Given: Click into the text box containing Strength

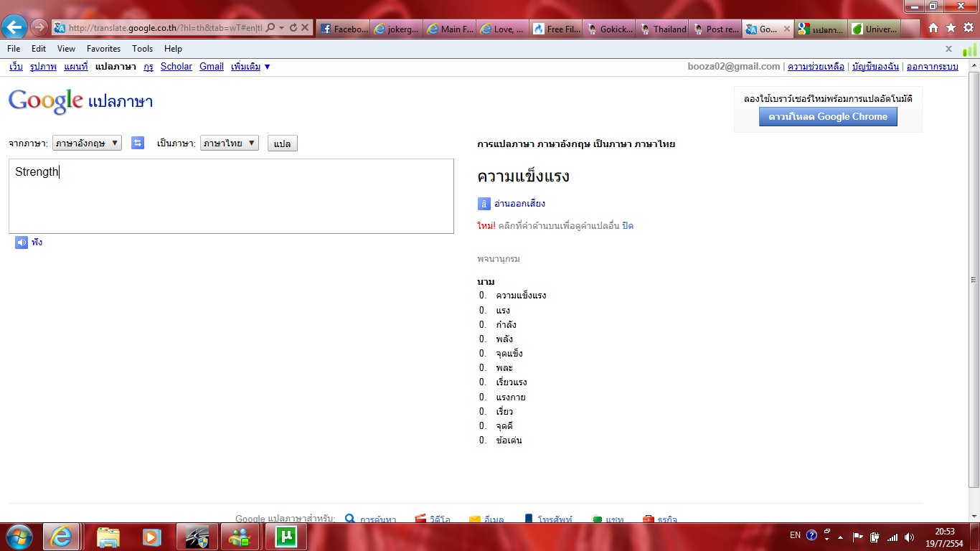Looking at the screenshot, I should pyautogui.click(x=231, y=196).
